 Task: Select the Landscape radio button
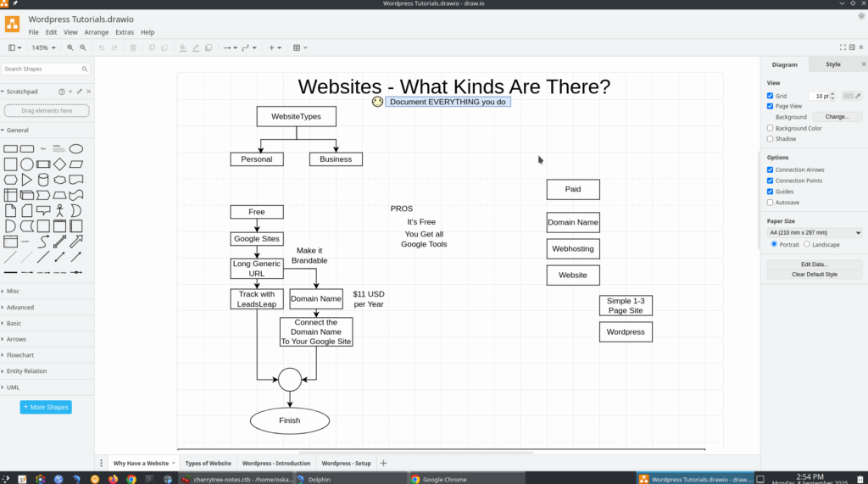[808, 245]
